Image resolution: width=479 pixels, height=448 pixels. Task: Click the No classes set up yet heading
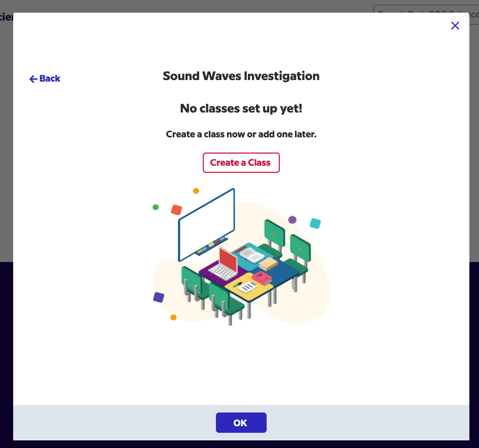(241, 108)
